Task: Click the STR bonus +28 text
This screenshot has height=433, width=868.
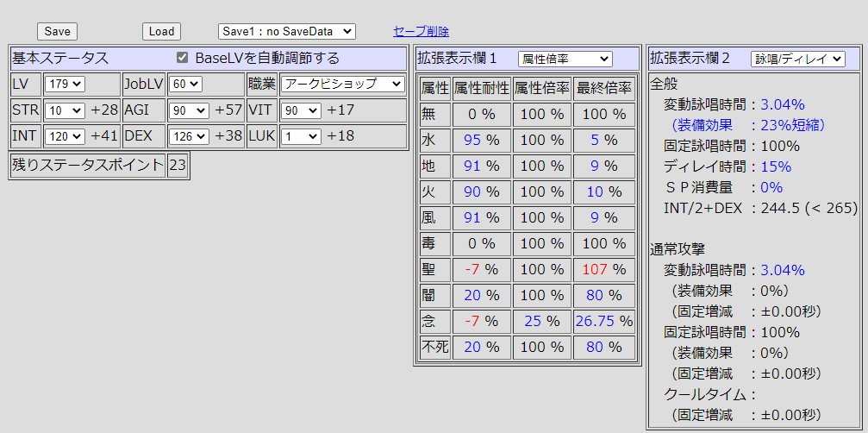Action: [x=104, y=110]
